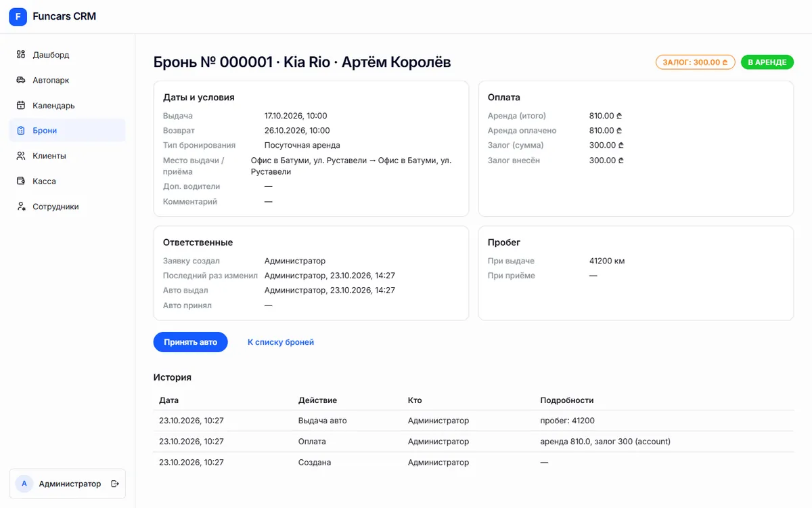812x508 pixels.
Task: Click the Касса wallet icon
Action: click(x=21, y=182)
